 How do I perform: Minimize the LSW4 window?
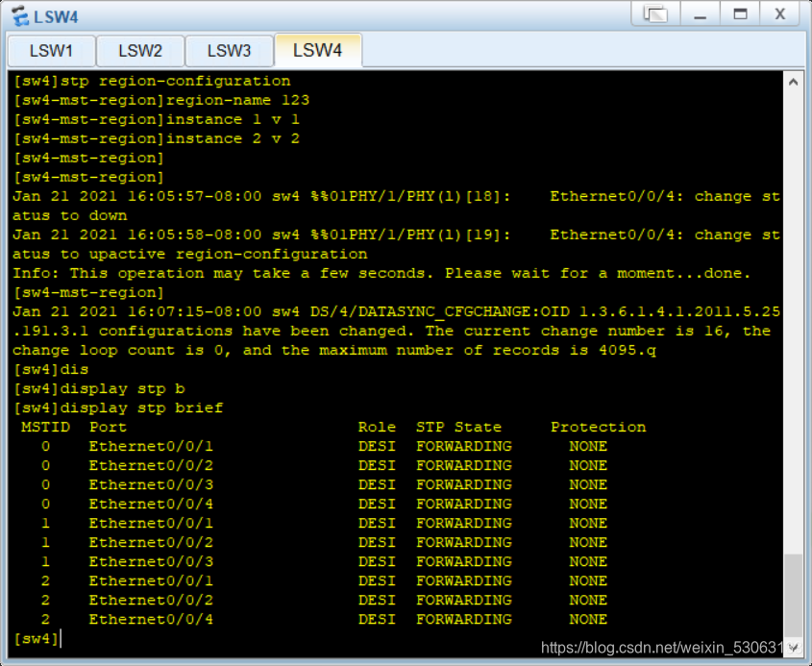click(x=701, y=13)
